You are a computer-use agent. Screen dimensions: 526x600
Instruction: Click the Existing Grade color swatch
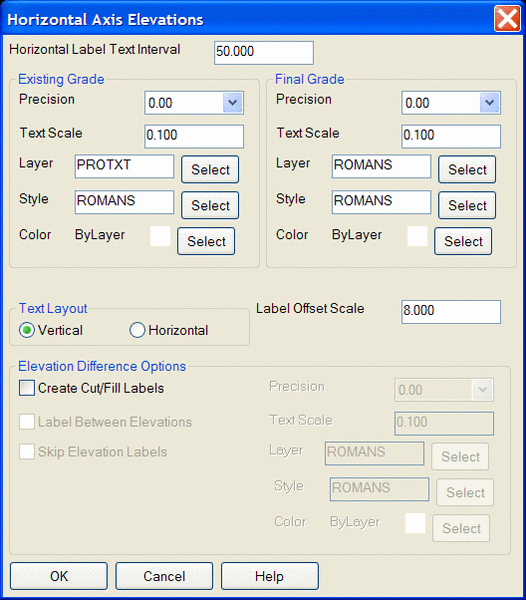(160, 236)
